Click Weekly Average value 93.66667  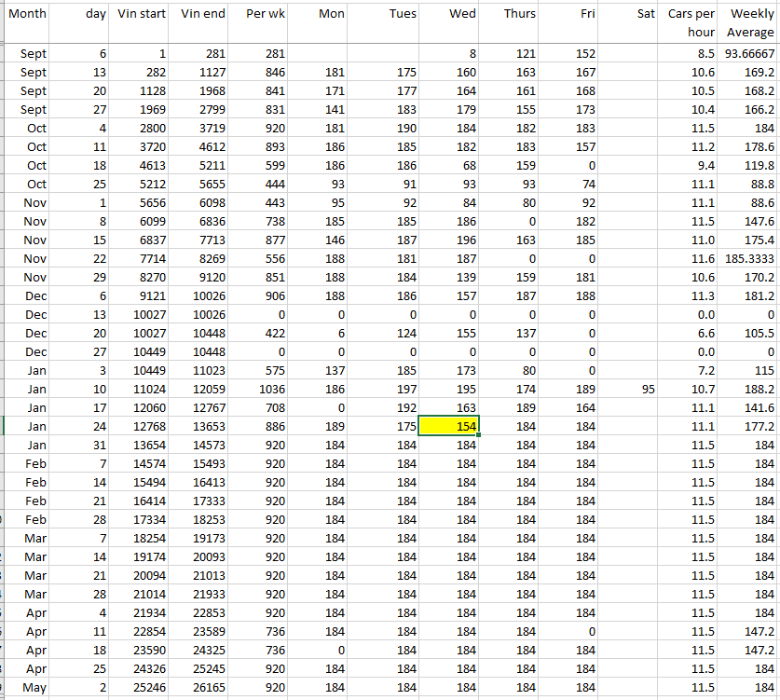pyautogui.click(x=749, y=54)
